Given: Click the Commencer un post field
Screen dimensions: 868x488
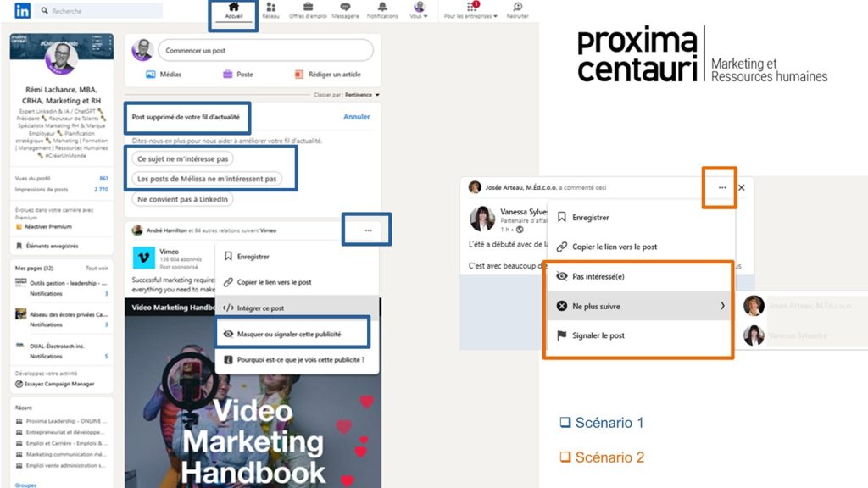Looking at the screenshot, I should click(x=265, y=50).
